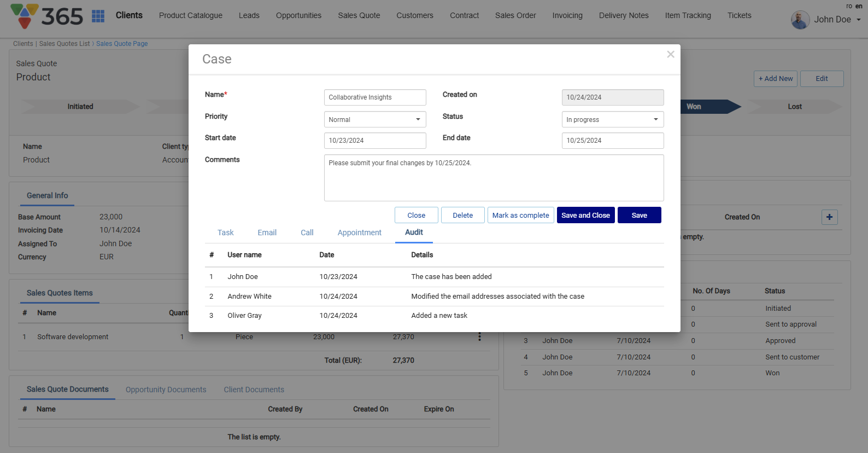
Task: Open the Client Documents tab
Action: click(x=254, y=390)
